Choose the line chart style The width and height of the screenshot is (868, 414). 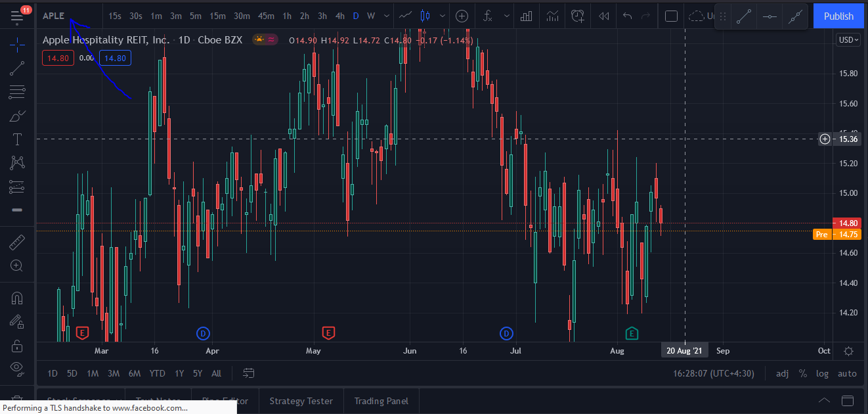[406, 16]
